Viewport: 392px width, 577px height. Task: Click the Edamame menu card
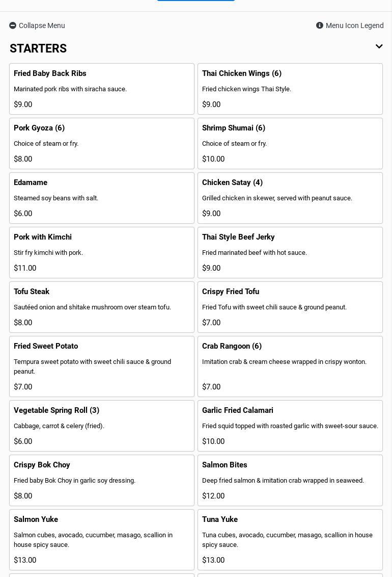102,198
